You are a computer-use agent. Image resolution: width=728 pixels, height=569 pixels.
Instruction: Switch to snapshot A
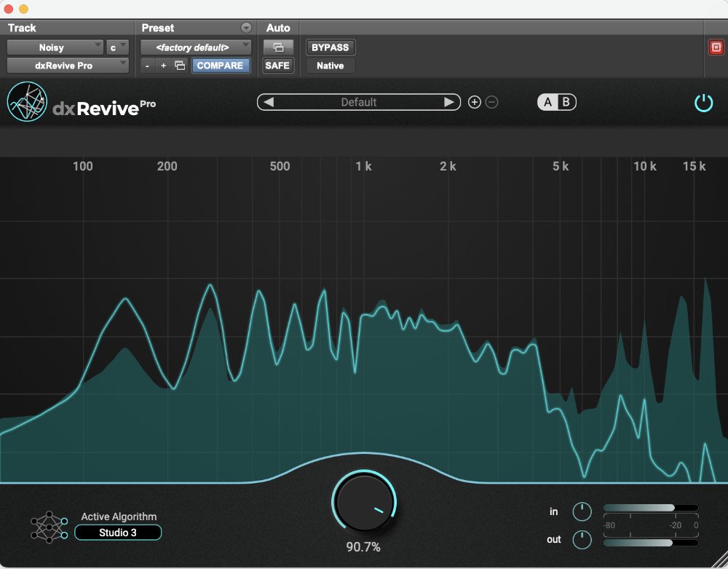point(547,102)
